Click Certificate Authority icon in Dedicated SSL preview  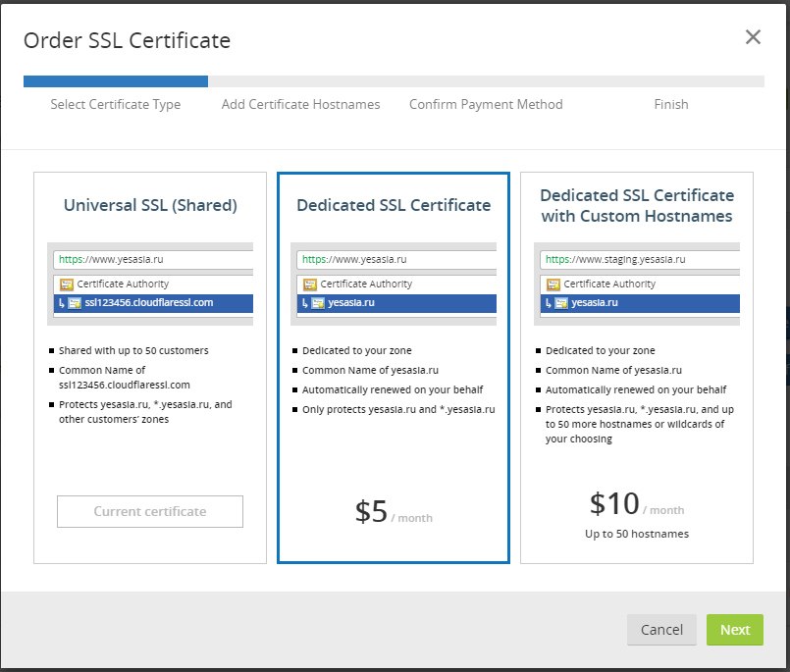point(309,284)
